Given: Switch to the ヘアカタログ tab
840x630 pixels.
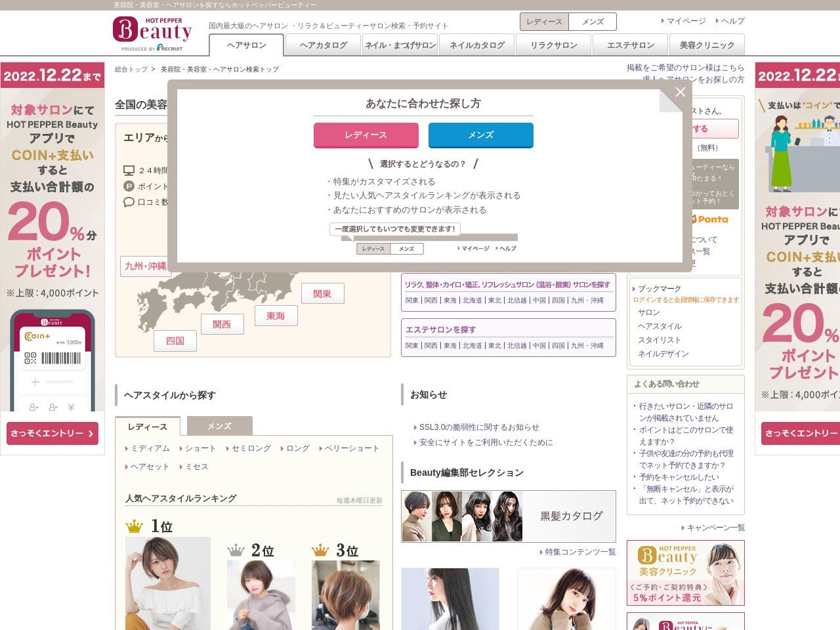Looking at the screenshot, I should pos(323,45).
